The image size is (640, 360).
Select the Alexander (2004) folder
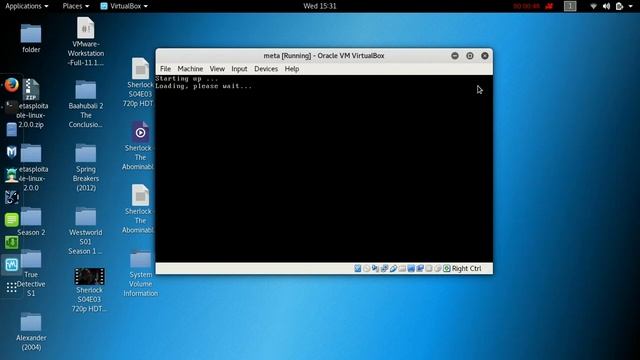pyautogui.click(x=31, y=332)
